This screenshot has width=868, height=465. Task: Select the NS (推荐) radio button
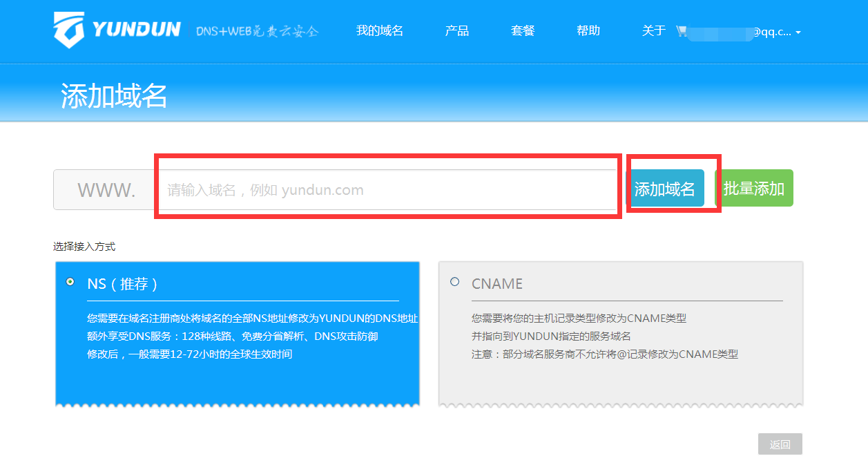click(70, 282)
